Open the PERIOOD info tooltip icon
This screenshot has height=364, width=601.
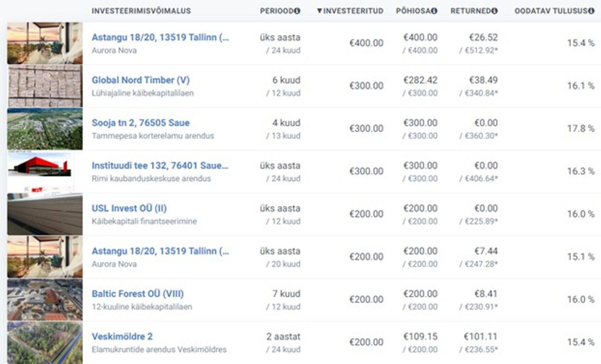point(297,11)
